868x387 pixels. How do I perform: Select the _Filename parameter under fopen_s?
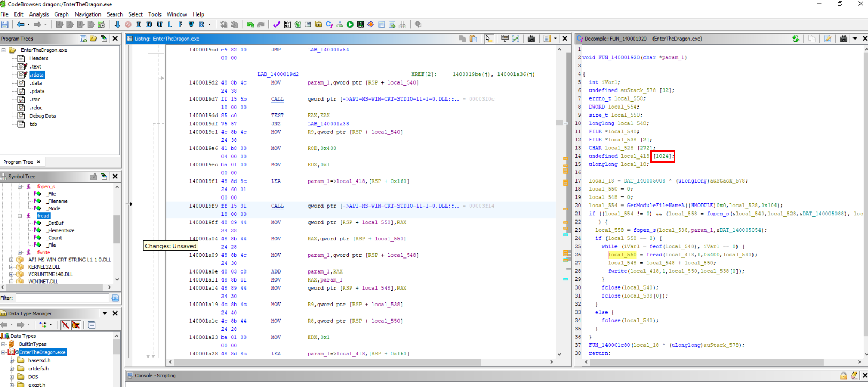[57, 201]
